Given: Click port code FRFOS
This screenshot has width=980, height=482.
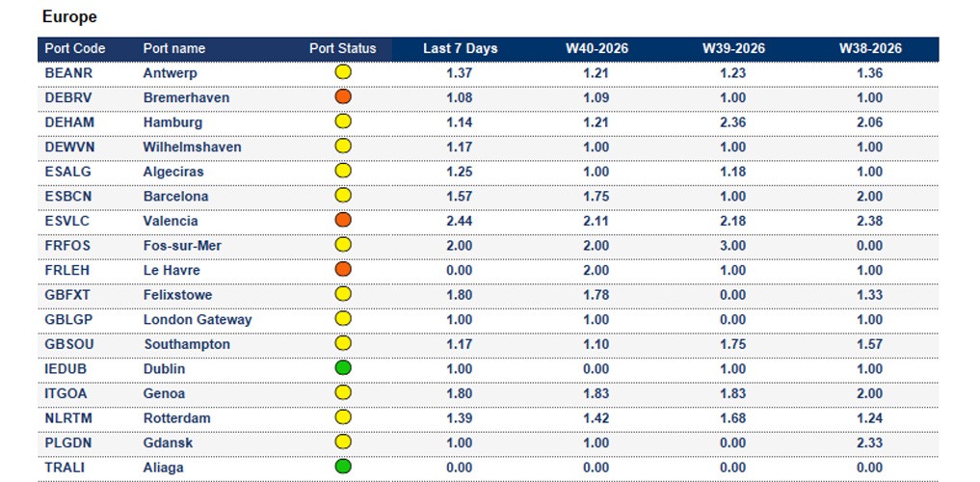Looking at the screenshot, I should pyautogui.click(x=67, y=246).
